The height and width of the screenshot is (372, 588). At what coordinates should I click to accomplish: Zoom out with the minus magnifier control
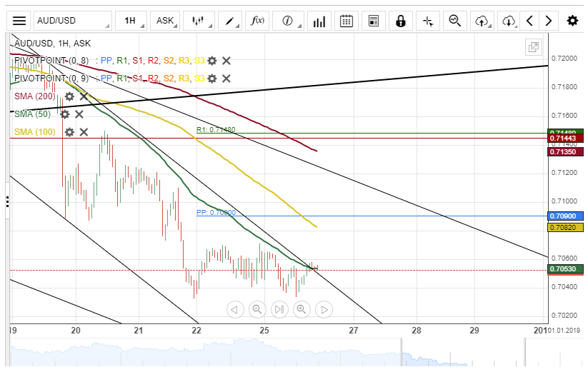click(257, 309)
